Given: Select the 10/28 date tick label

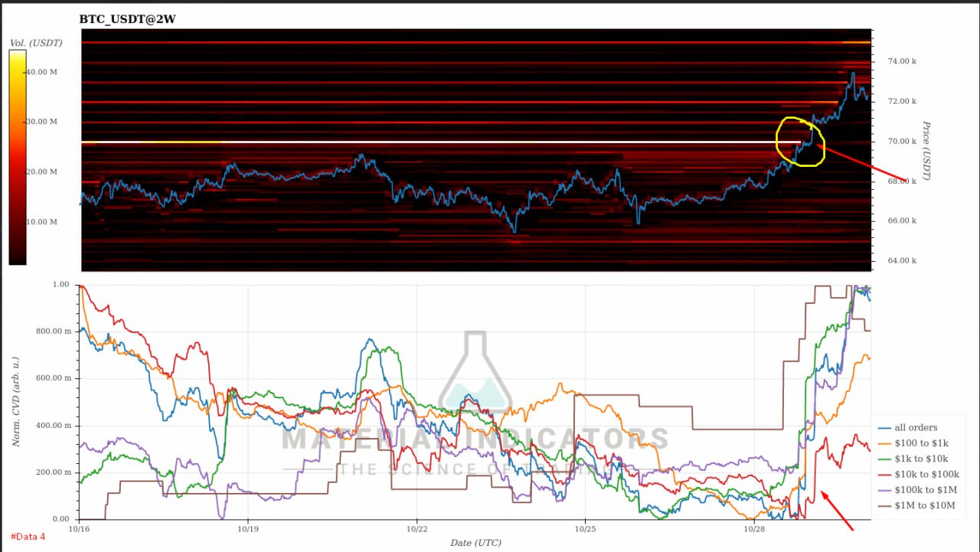Looking at the screenshot, I should pyautogui.click(x=753, y=528).
